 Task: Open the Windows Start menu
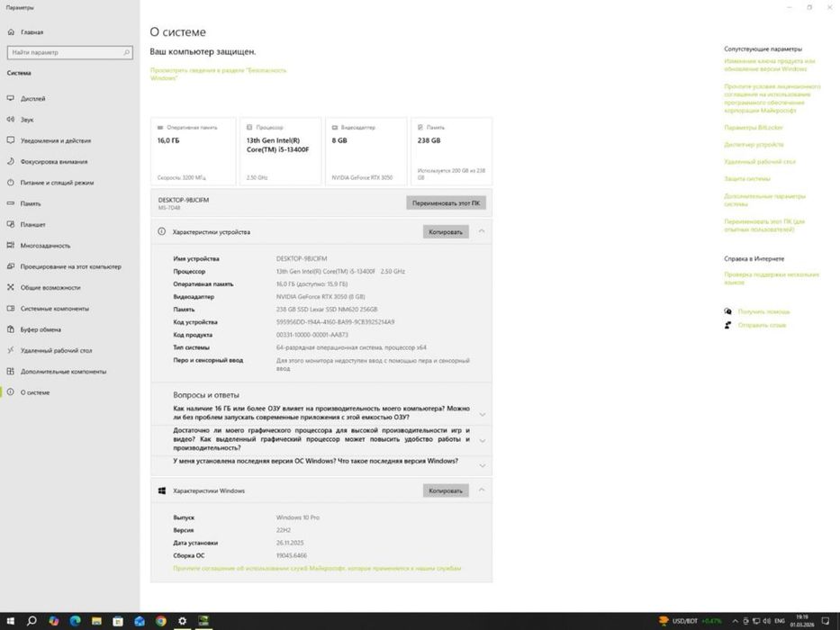10,621
